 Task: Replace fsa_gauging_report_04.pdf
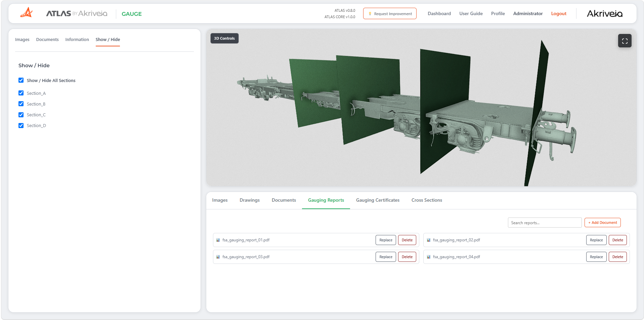596,257
